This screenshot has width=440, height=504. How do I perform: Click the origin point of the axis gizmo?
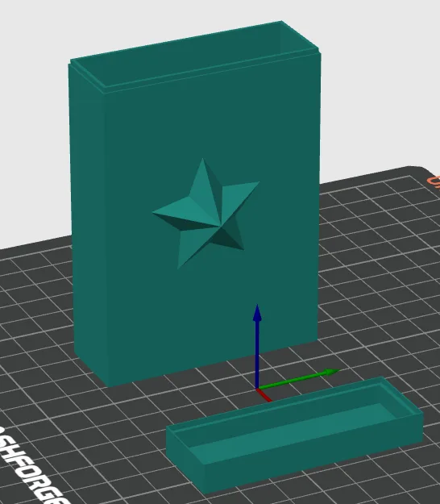point(257,389)
